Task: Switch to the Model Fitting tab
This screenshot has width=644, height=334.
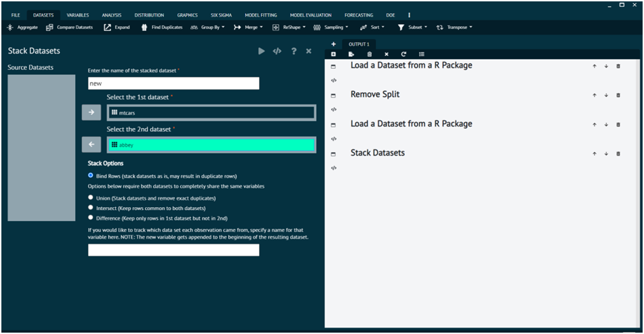Action: [x=260, y=15]
